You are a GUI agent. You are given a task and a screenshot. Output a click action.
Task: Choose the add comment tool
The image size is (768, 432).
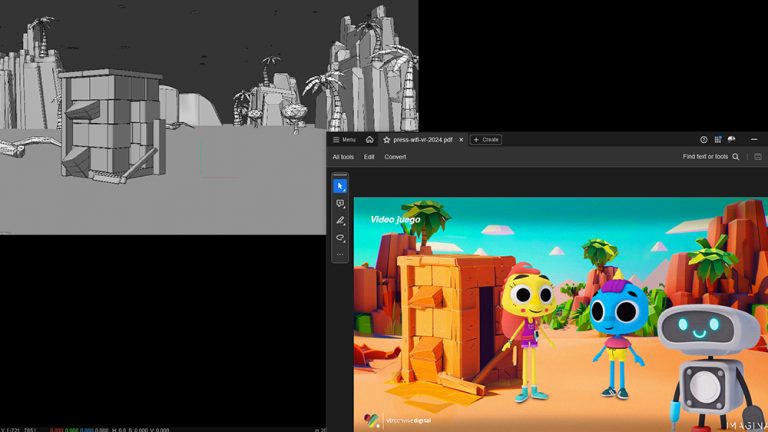click(x=340, y=203)
